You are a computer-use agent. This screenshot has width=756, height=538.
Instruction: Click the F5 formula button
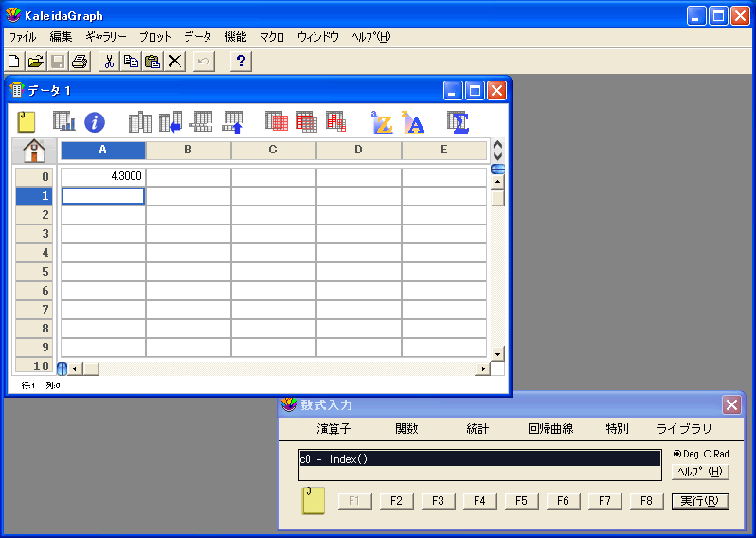click(x=521, y=501)
